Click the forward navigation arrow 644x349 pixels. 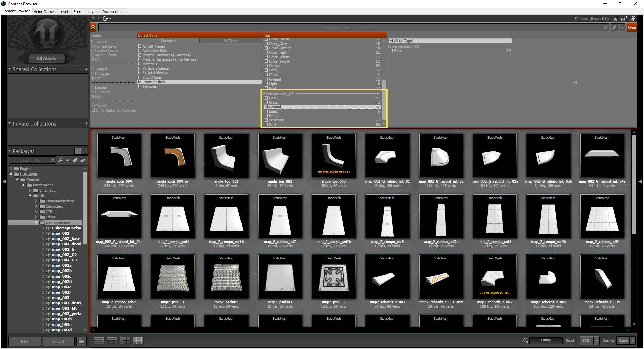click(x=99, y=18)
